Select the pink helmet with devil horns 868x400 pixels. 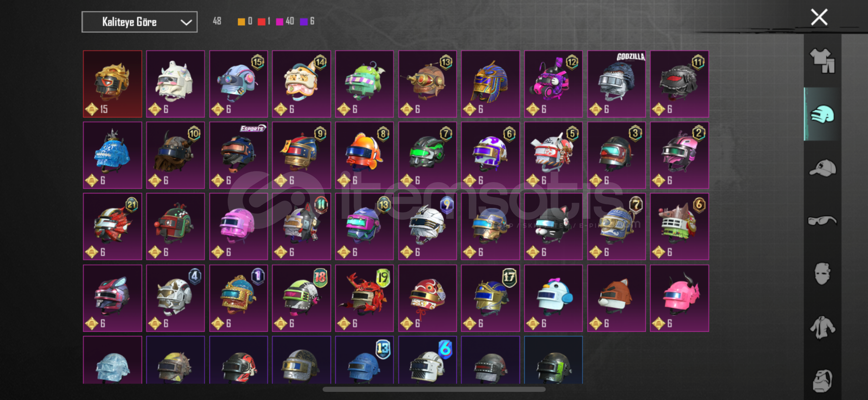pyautogui.click(x=679, y=298)
